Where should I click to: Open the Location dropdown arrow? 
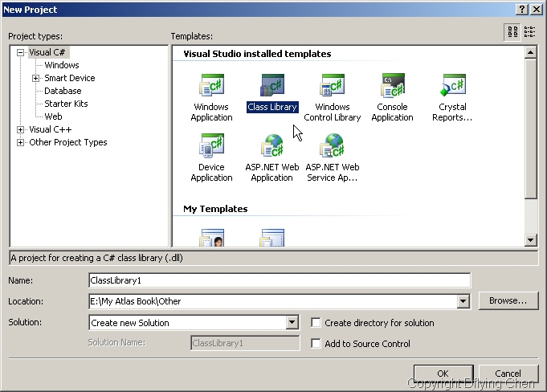pos(463,301)
